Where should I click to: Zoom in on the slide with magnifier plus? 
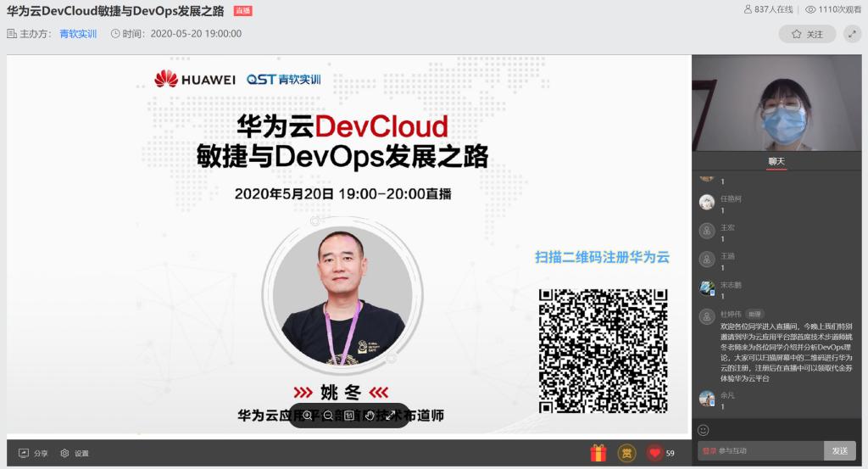[x=307, y=416]
